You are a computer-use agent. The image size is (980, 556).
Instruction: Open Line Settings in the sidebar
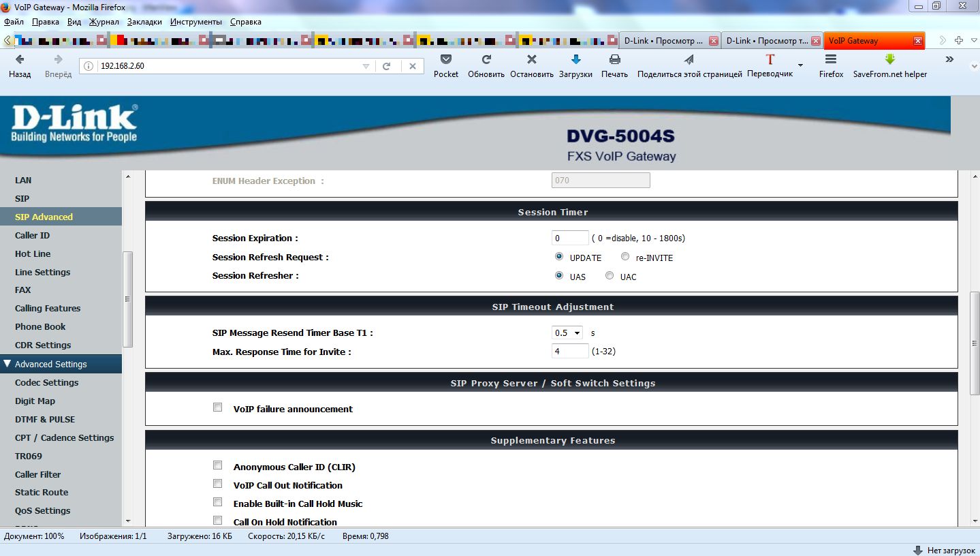[42, 273]
